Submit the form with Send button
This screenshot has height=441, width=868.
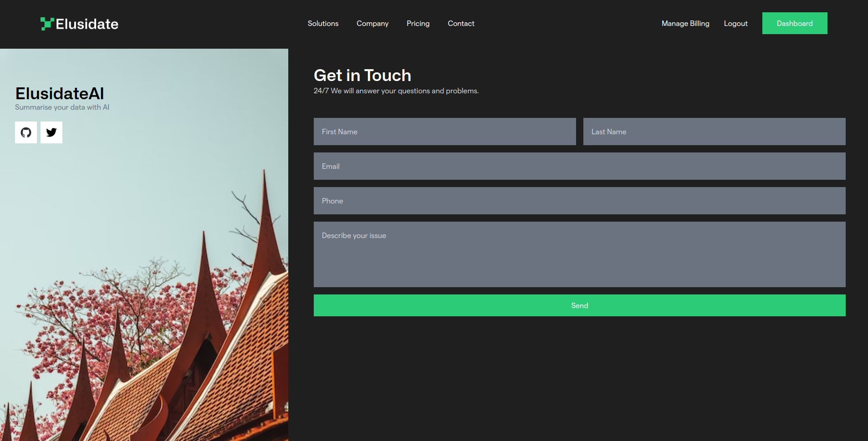(x=580, y=305)
